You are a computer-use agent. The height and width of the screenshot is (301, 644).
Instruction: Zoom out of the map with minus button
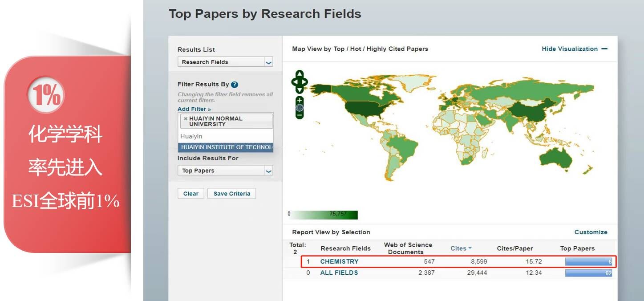(300, 115)
